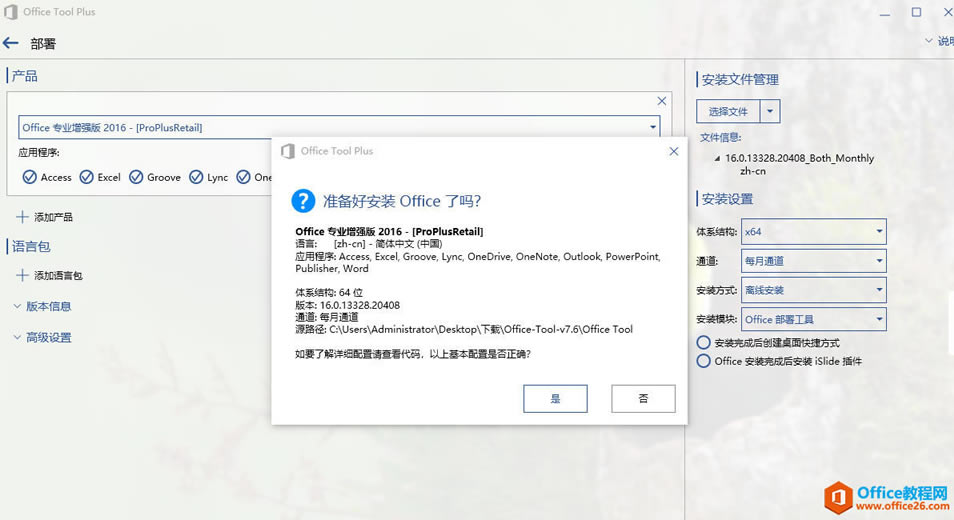Confirm installation with the 是 button
Image resolution: width=954 pixels, height=520 pixels.
click(555, 398)
